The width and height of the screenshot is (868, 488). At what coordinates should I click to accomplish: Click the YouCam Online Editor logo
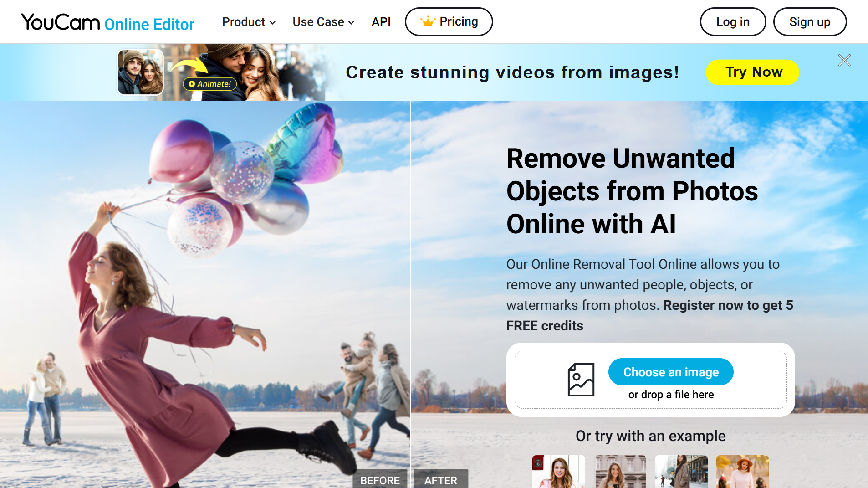[107, 22]
